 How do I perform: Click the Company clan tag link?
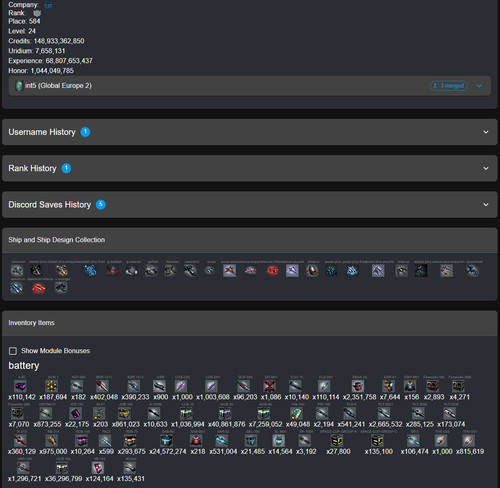[x=48, y=5]
